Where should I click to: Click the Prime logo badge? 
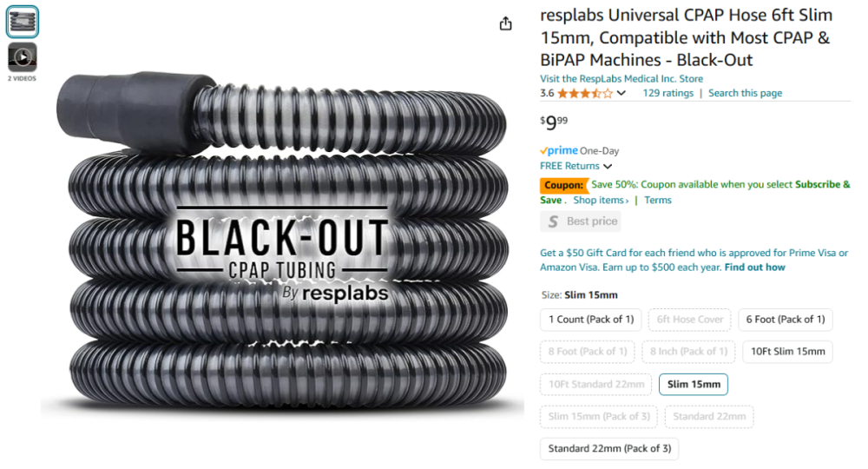point(559,150)
